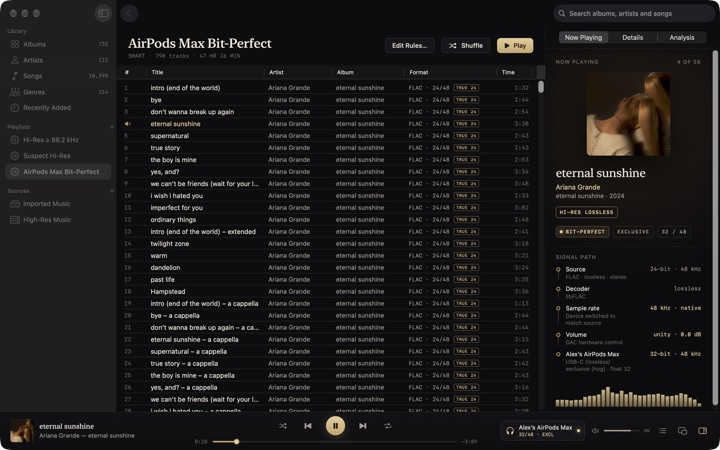Viewport: 720px width, 450px height.
Task: Select the Hi-Res ≥ 88.2 kHz smart playlist
Action: (x=58, y=140)
